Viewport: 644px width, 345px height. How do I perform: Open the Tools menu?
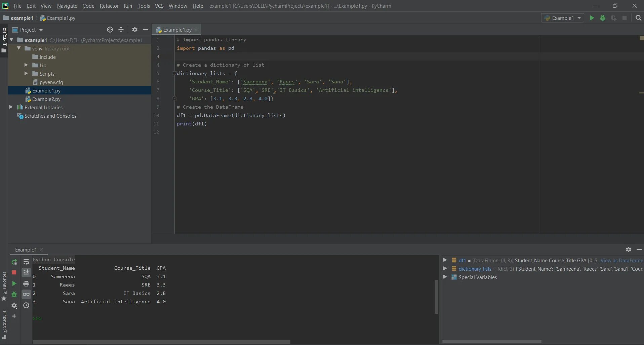pos(144,6)
